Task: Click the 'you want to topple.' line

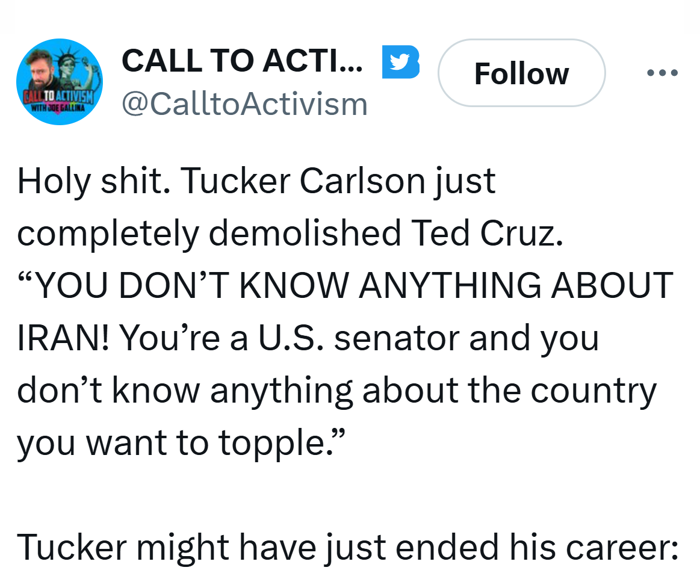Action: (x=181, y=444)
